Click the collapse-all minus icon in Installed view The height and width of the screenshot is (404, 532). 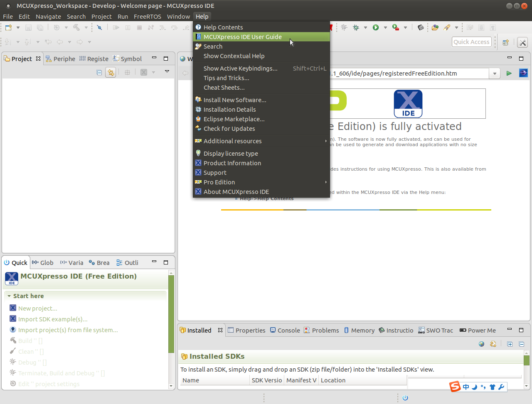[x=522, y=344]
